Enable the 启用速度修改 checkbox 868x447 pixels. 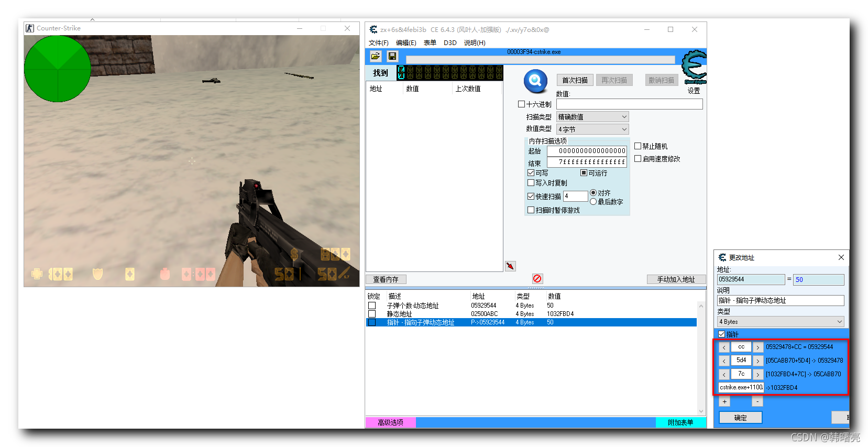tap(638, 159)
